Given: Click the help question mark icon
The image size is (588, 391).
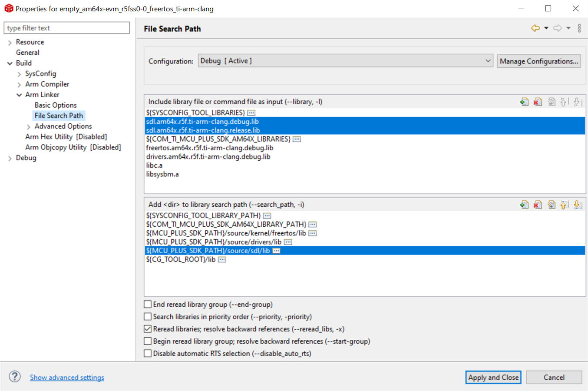Looking at the screenshot, I should coord(15,377).
